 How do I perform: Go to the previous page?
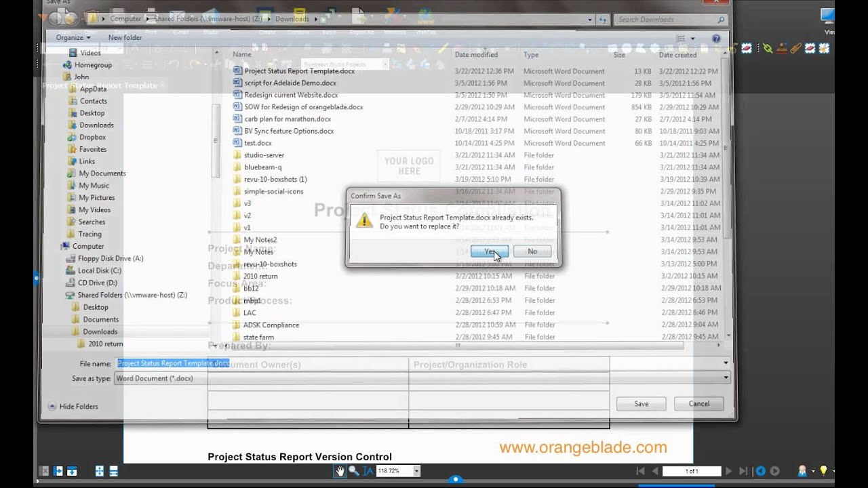point(655,470)
